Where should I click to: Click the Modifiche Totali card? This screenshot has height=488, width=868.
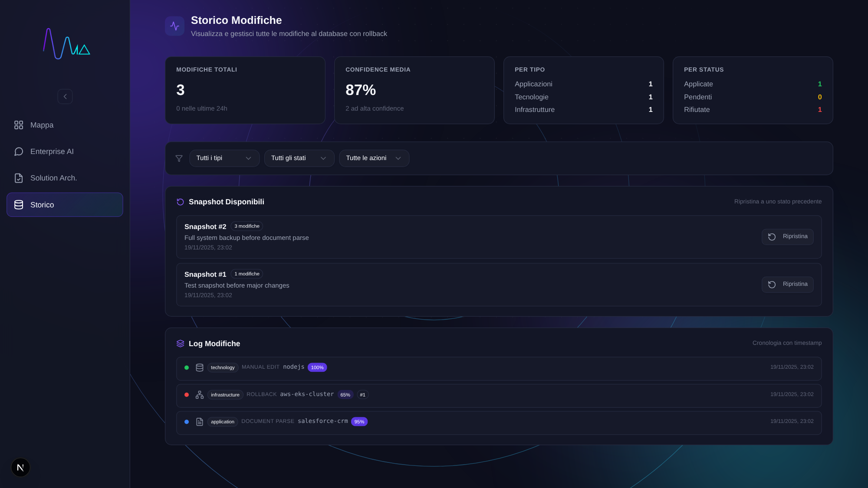[245, 90]
